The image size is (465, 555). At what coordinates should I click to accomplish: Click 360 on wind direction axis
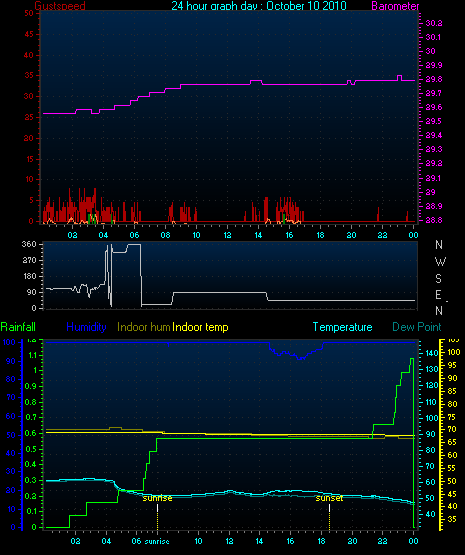pyautogui.click(x=29, y=244)
